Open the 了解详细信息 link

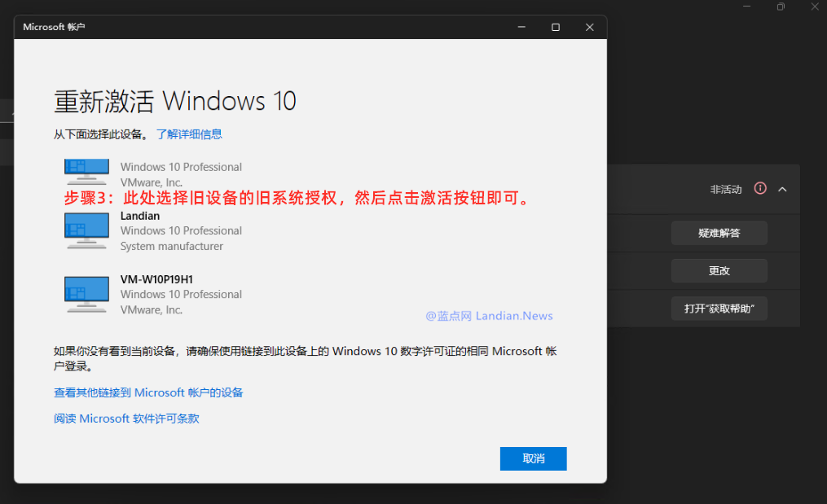(189, 134)
